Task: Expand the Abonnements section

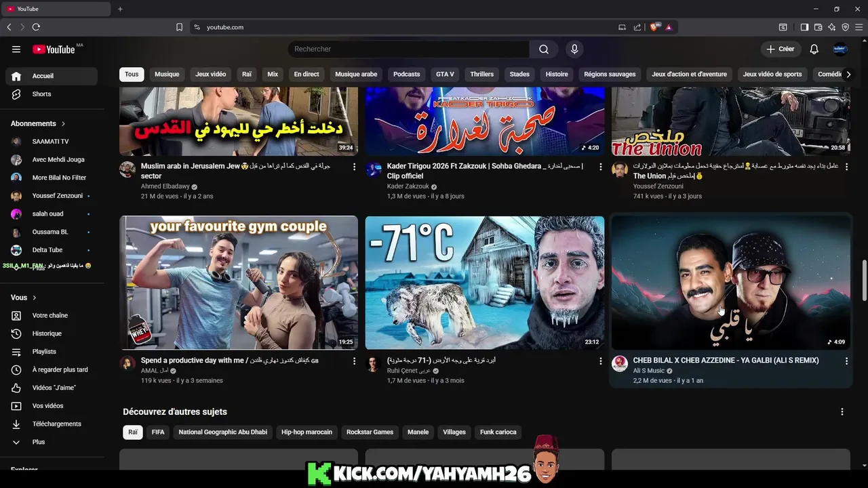Action: point(38,124)
